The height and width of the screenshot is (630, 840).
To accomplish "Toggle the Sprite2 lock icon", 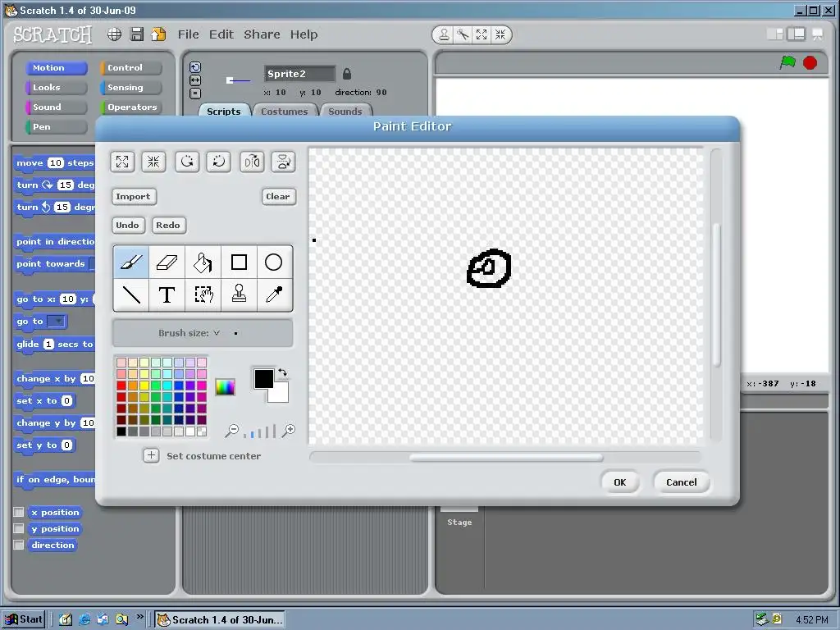I will point(347,73).
